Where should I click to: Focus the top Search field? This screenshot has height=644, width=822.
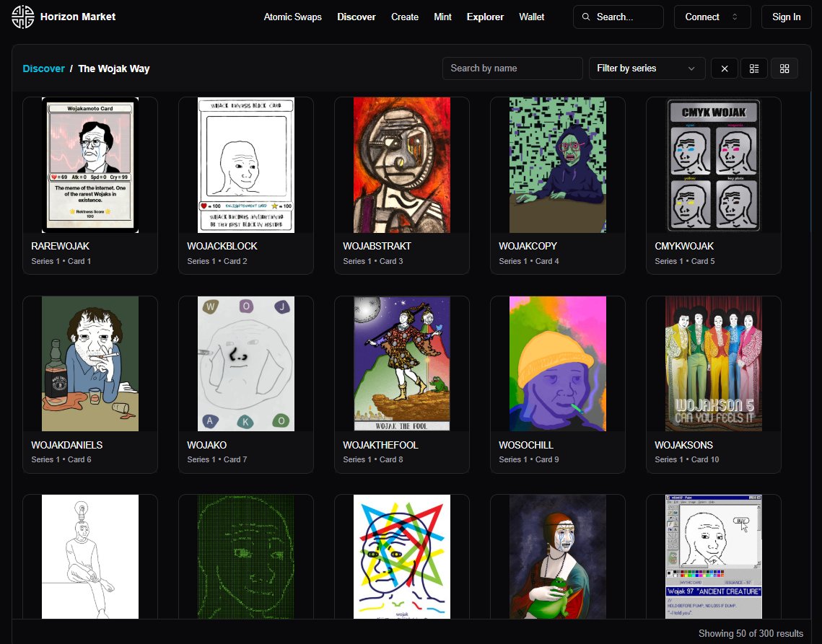[618, 17]
